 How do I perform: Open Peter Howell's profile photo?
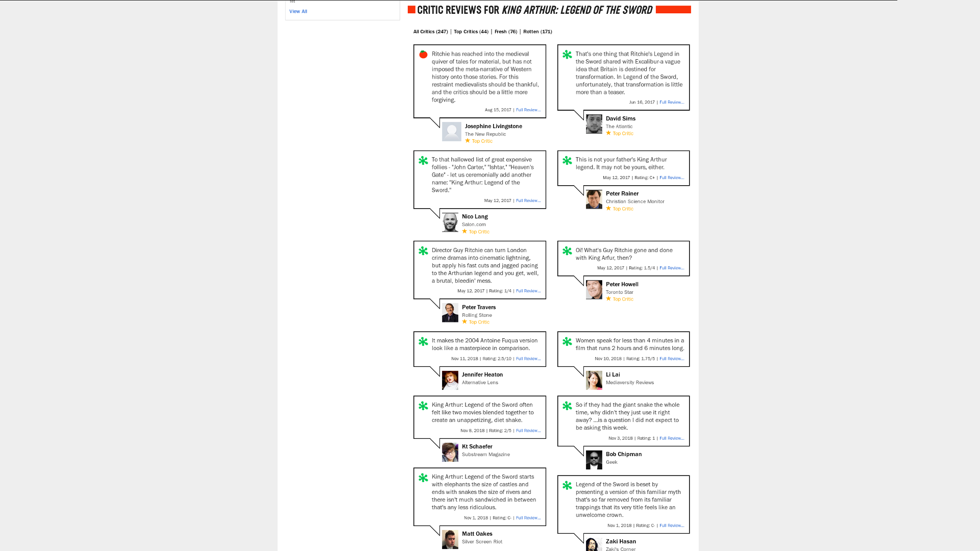(594, 290)
